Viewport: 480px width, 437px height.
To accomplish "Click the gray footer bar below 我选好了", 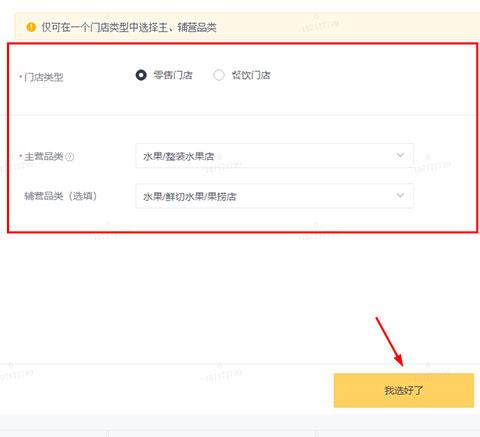I will point(240,426).
